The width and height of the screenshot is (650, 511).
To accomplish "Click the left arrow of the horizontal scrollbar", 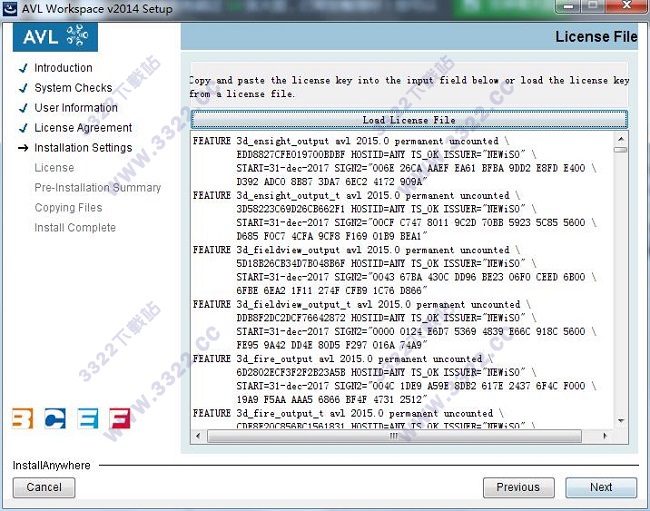I will click(x=198, y=436).
